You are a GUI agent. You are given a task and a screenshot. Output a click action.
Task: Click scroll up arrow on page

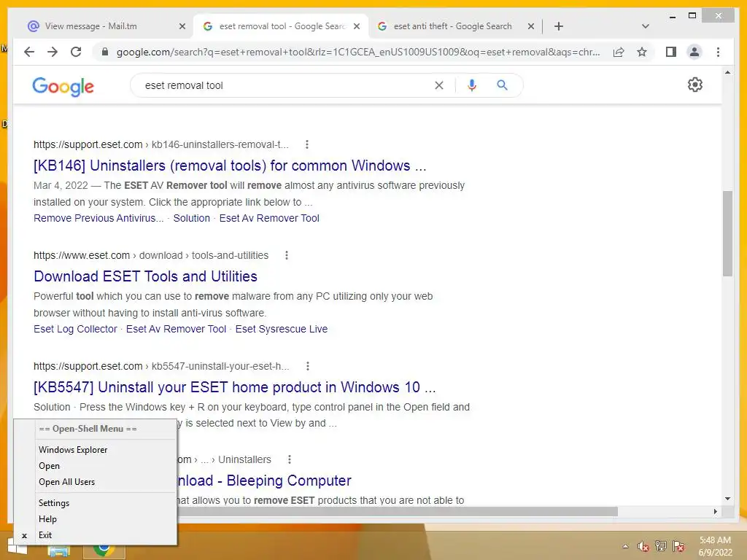(727, 72)
